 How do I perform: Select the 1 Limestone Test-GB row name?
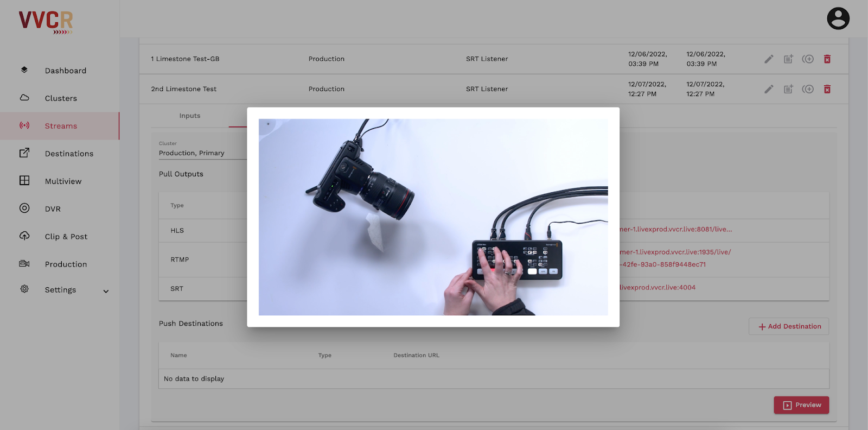click(x=185, y=59)
